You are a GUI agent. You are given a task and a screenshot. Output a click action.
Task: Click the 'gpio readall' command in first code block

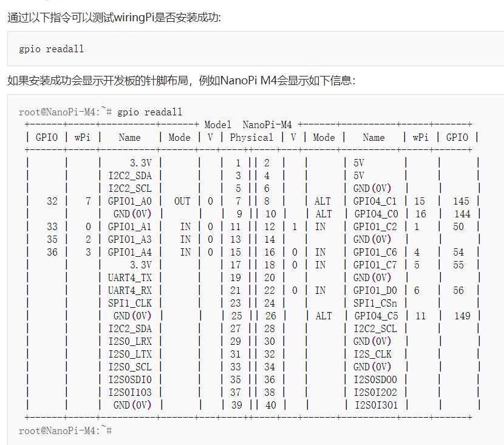(x=51, y=49)
